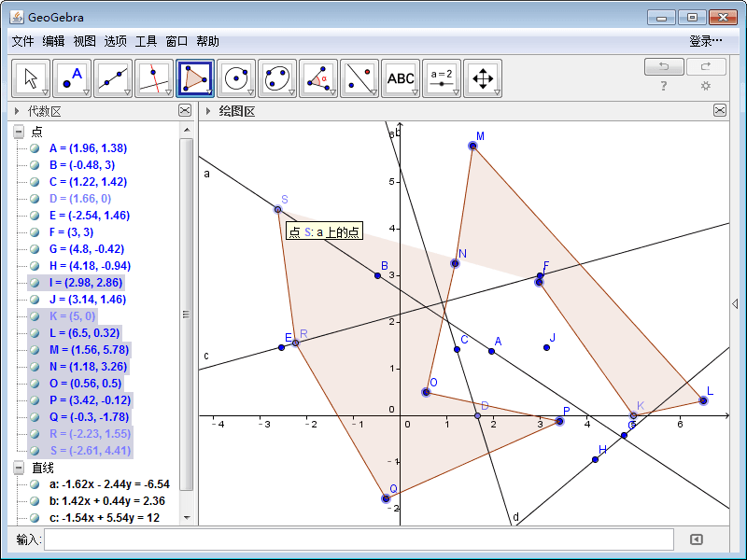Click the input bar text field
747x560 pixels.
(359, 539)
